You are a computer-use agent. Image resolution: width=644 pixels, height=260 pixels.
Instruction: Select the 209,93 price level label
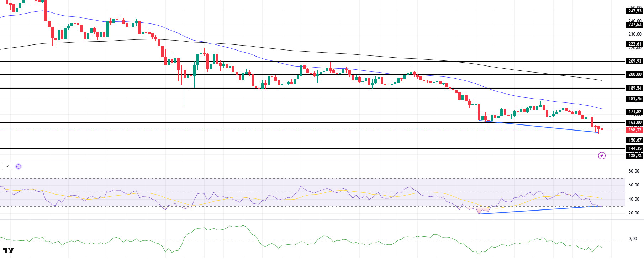[635, 61]
